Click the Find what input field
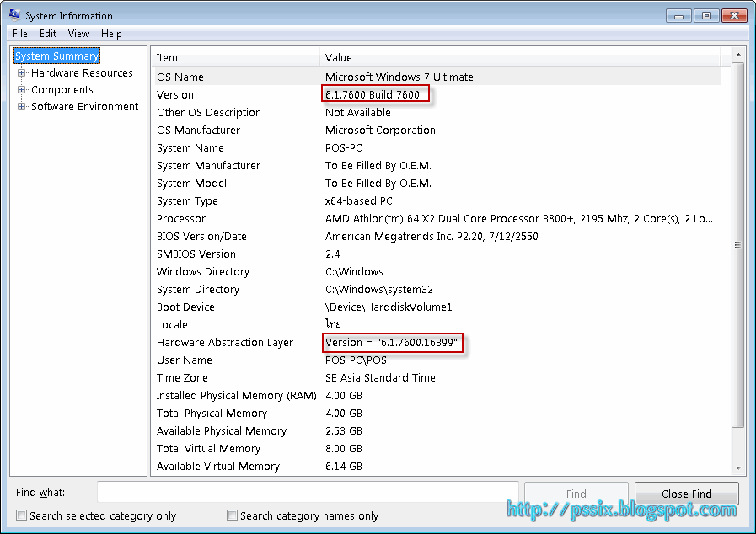 click(308, 493)
